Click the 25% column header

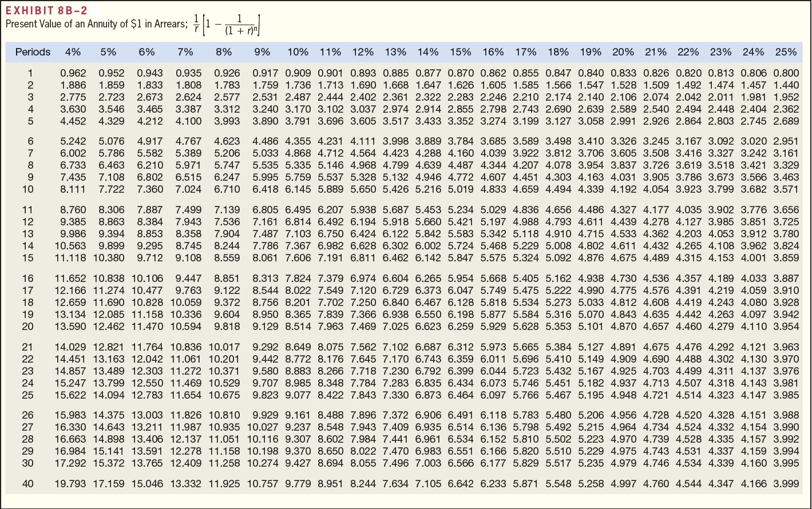click(787, 52)
